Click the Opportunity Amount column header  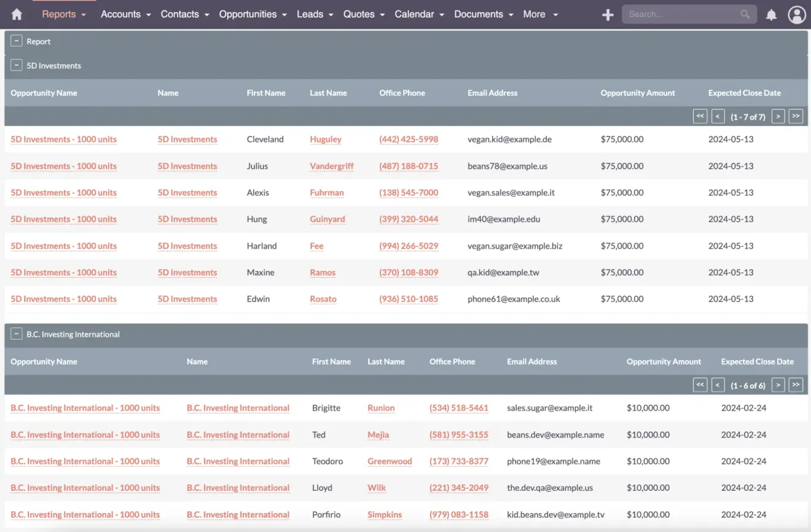tap(638, 93)
